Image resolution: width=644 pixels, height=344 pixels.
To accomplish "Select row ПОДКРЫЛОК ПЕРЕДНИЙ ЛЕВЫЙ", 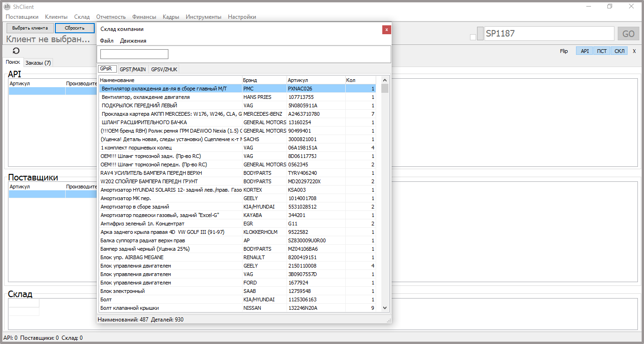I will [237, 105].
